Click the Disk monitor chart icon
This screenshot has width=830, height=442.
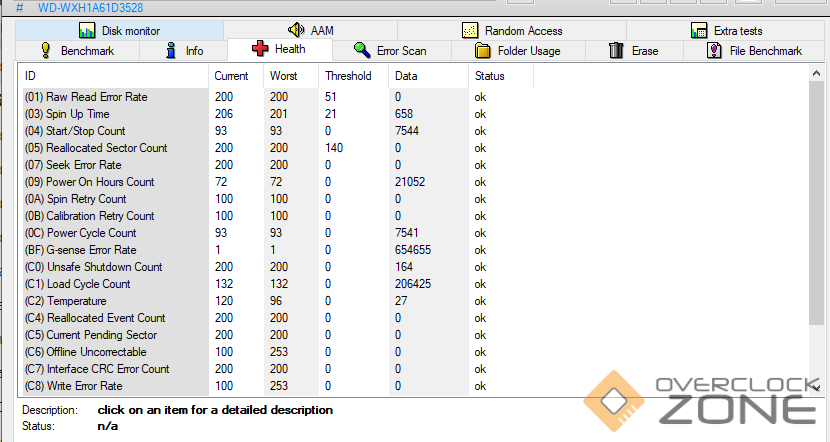(x=87, y=31)
